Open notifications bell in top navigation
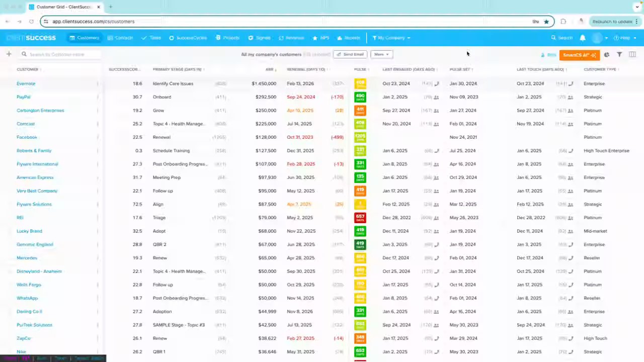Viewport: 644px width, 362px height. tap(583, 38)
